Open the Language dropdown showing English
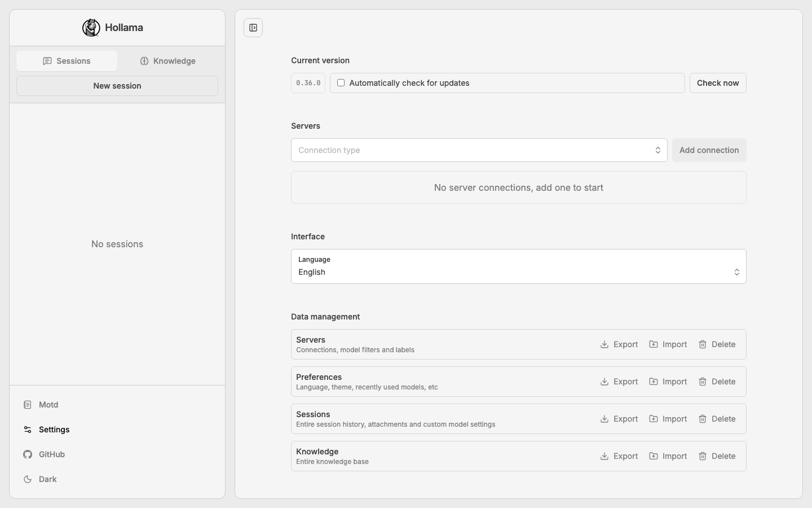812x508 pixels. click(x=519, y=266)
